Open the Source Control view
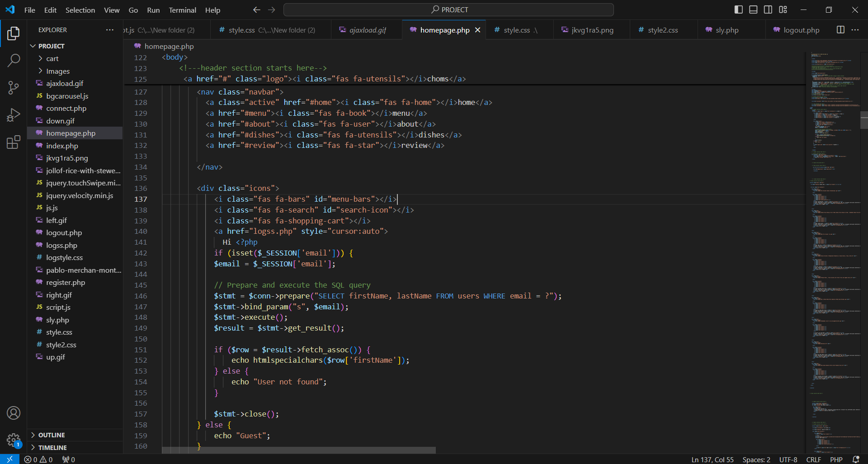 14,88
